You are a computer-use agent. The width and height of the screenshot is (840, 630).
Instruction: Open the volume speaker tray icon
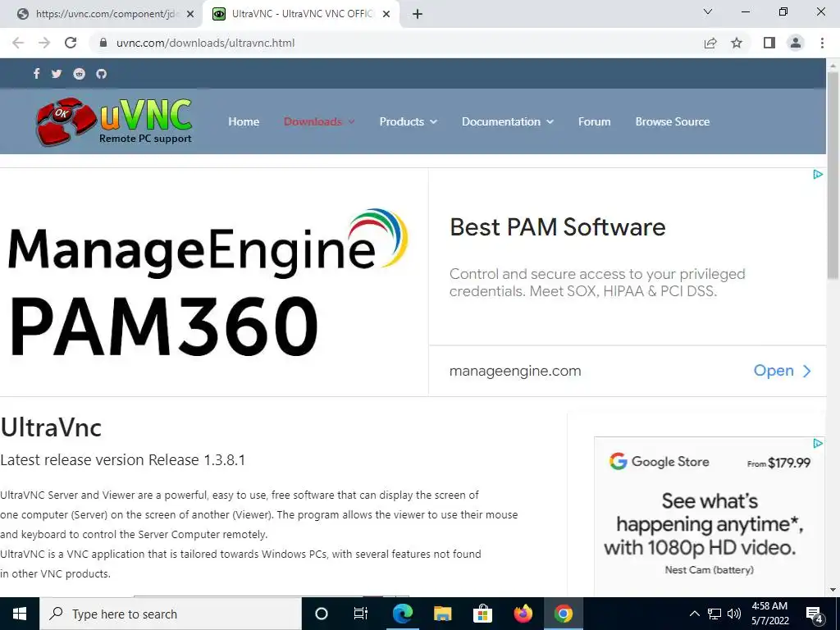(x=734, y=614)
